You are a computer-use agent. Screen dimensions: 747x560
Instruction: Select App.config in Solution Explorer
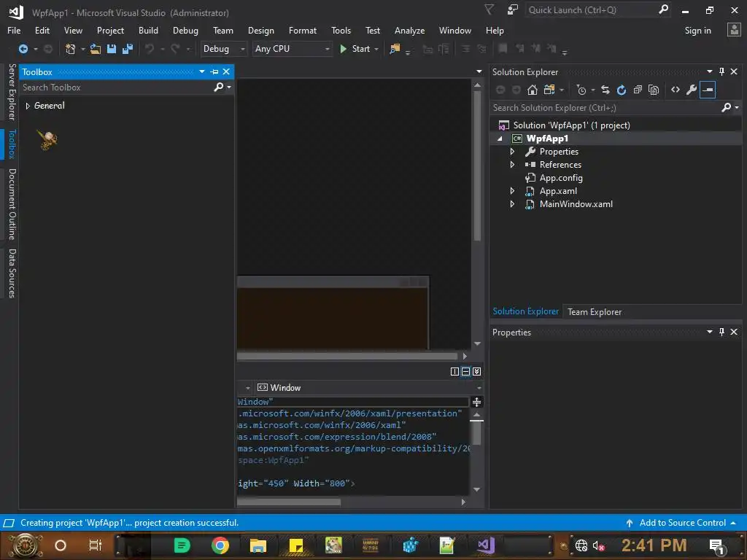561,178
